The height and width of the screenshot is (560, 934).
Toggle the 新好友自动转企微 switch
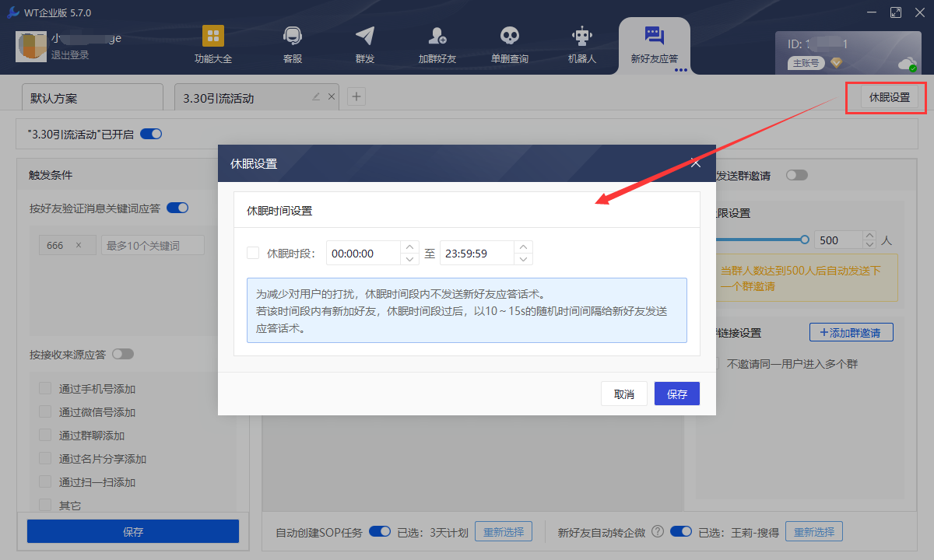click(681, 532)
